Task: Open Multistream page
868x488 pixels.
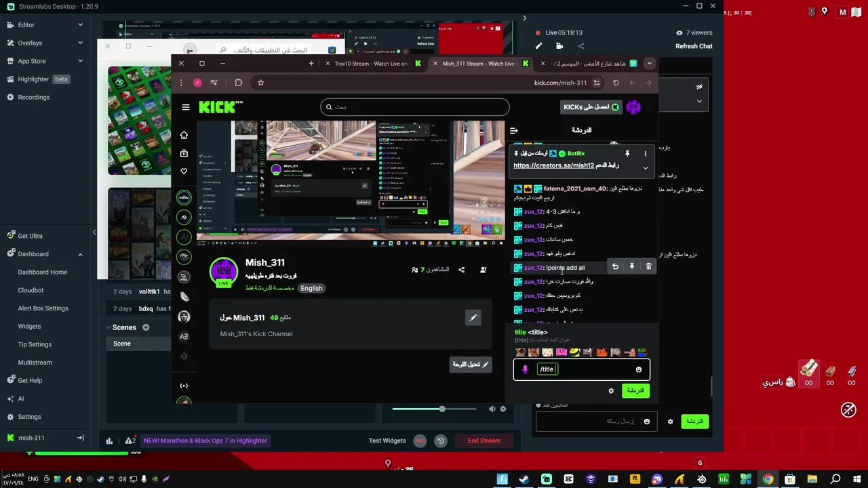Action: (x=35, y=363)
